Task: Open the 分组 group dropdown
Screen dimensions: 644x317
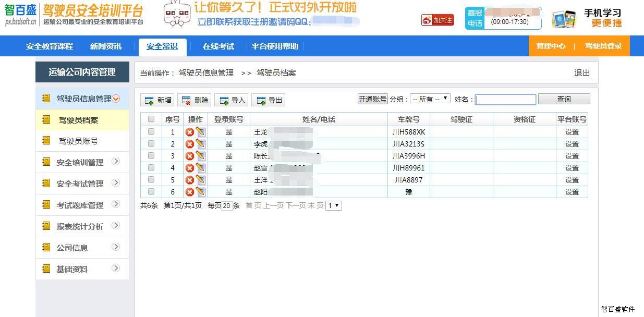Action: pos(430,99)
